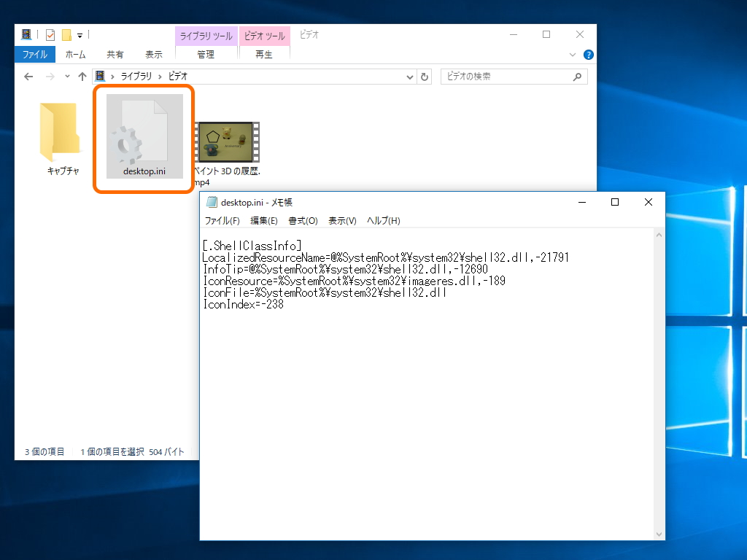The width and height of the screenshot is (747, 560).
Task: Close the Explorer ビデオ window
Action: point(580,35)
